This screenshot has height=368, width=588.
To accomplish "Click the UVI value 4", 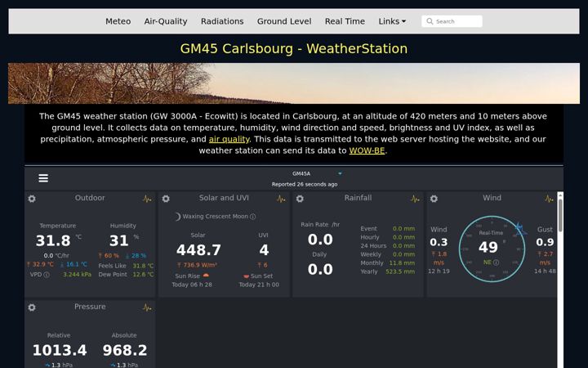I will [264, 250].
